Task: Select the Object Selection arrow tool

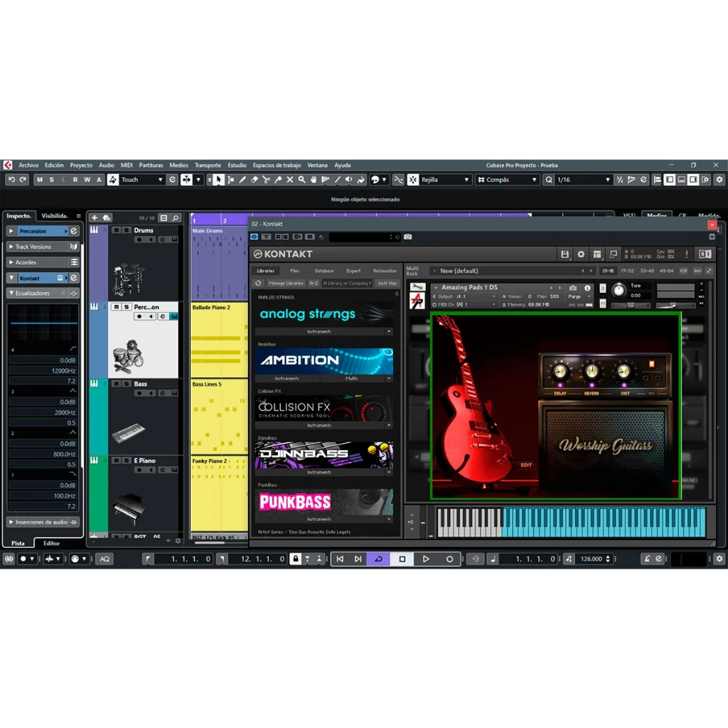Action: pyautogui.click(x=218, y=180)
